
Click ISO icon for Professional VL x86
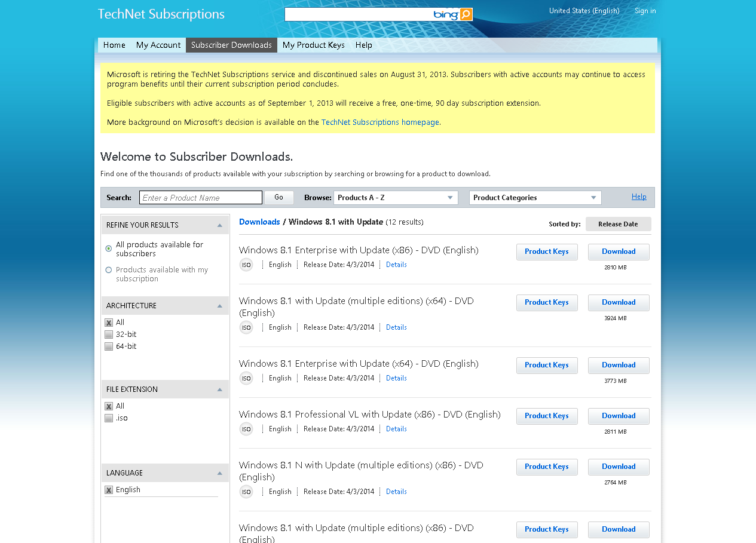(246, 429)
